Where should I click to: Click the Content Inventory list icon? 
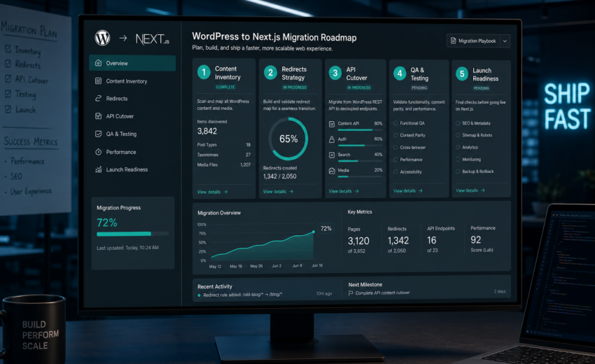coord(98,80)
